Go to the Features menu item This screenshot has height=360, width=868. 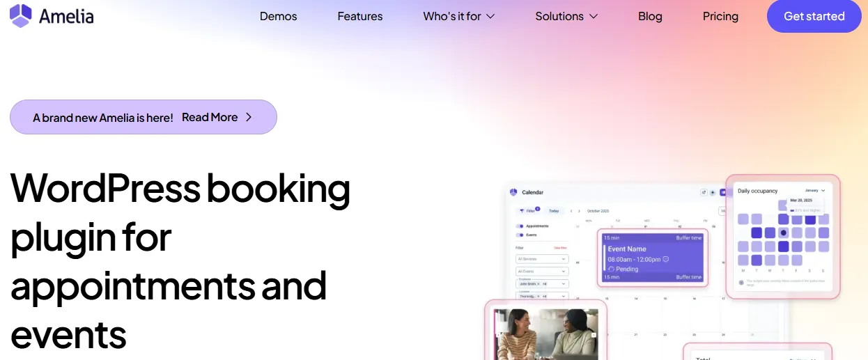coord(360,16)
